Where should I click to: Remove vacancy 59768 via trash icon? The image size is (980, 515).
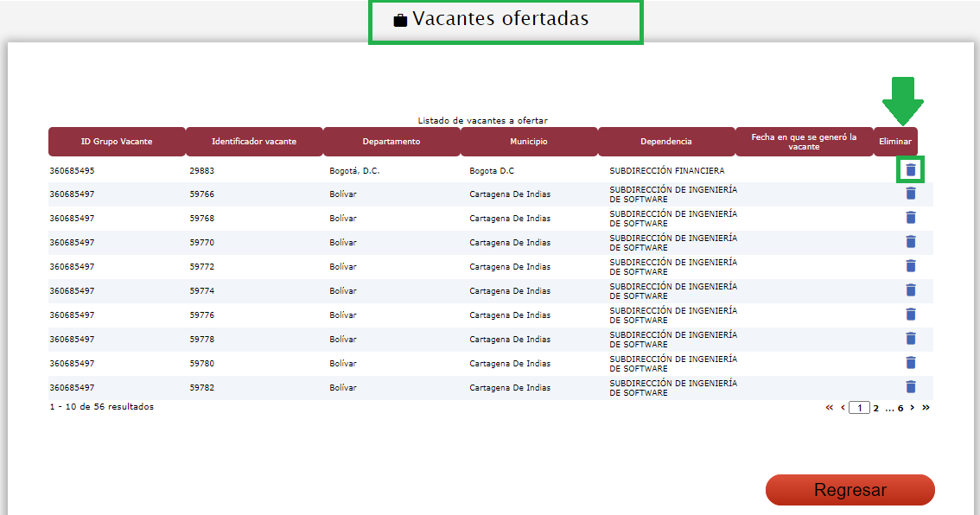pos(910,218)
